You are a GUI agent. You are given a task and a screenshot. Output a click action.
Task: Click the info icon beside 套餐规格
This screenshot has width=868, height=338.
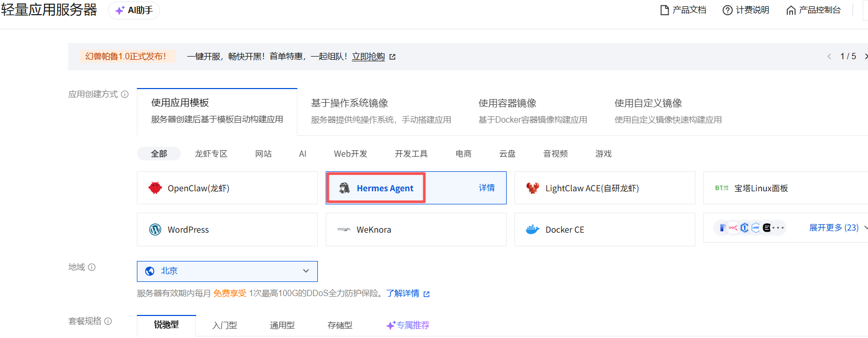coord(108,321)
